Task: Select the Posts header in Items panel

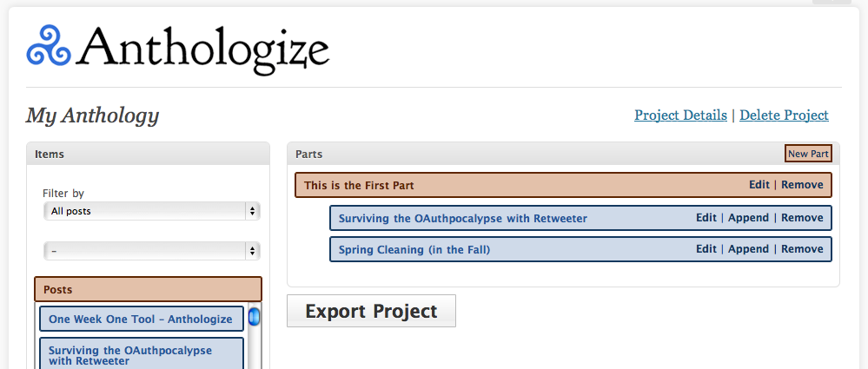Action: 148,289
